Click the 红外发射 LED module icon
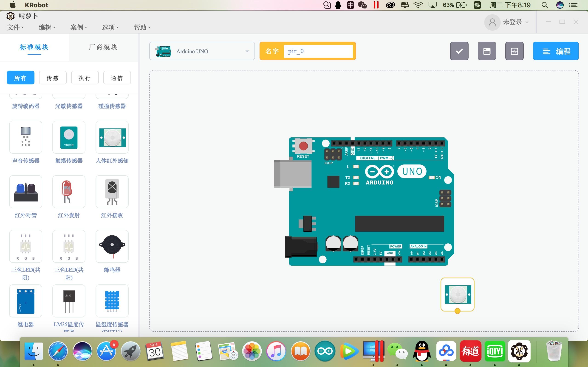 [69, 192]
